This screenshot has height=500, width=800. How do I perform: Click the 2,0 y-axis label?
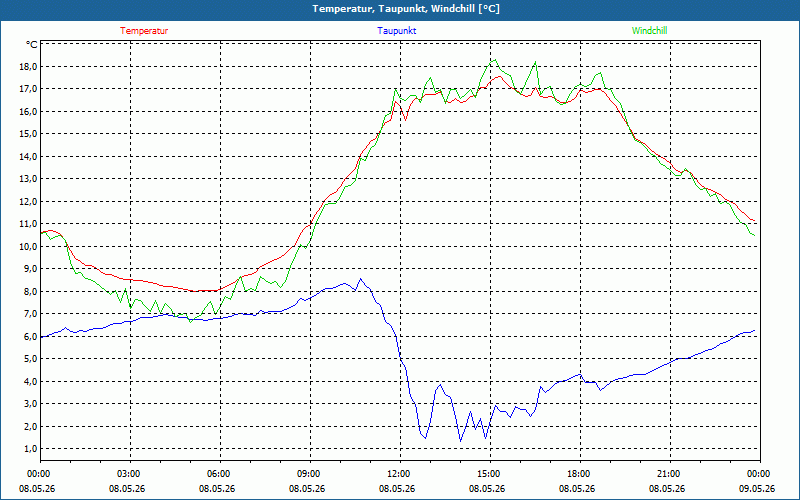(x=31, y=427)
